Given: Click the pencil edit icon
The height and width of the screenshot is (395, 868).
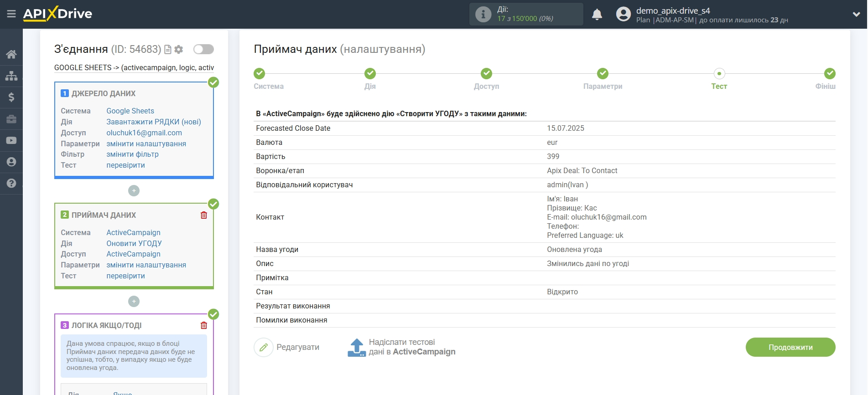Looking at the screenshot, I should click(x=264, y=347).
